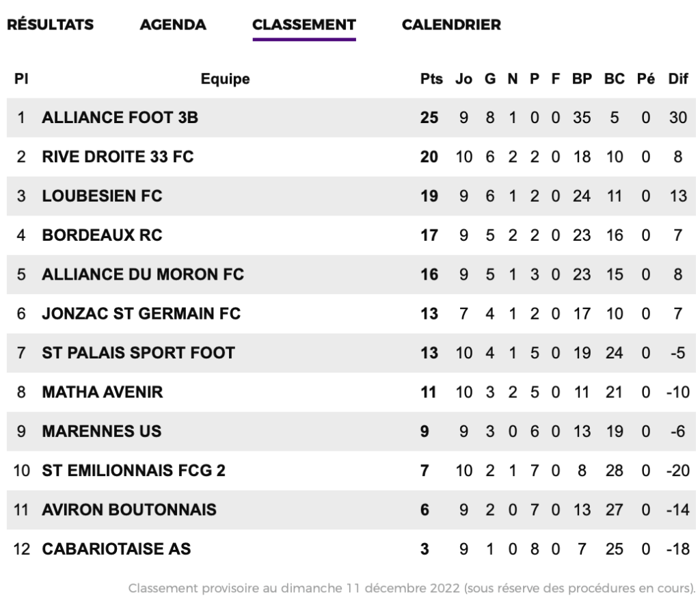Open AVIRON BOUTONNAIS team entry

point(129,510)
